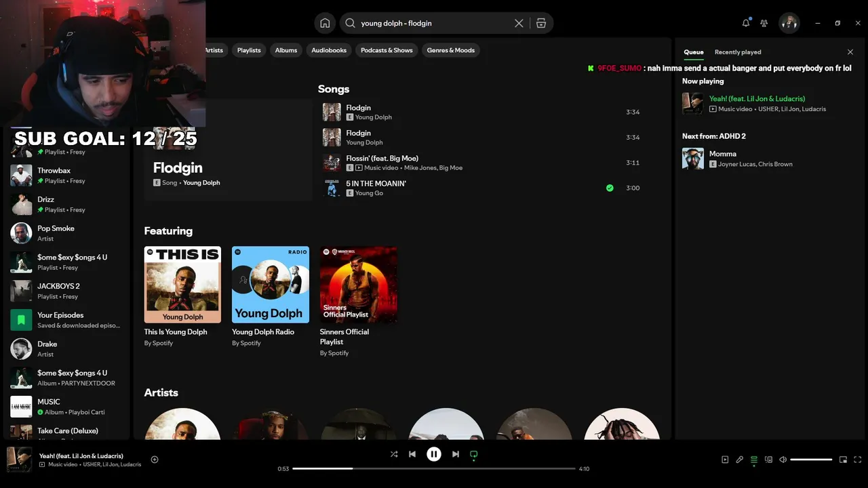Open JACKBOYS 2 playlist in library
Screen dimensions: 868x488
66,291
